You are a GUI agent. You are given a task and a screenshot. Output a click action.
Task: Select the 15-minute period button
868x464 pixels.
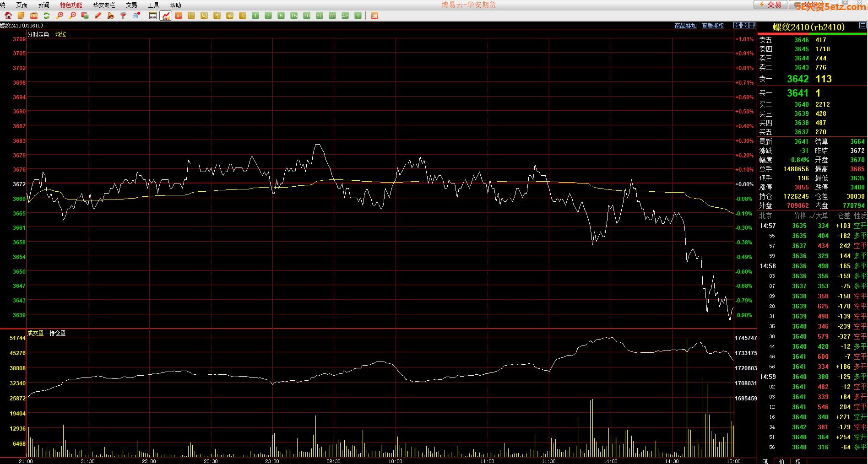point(294,16)
